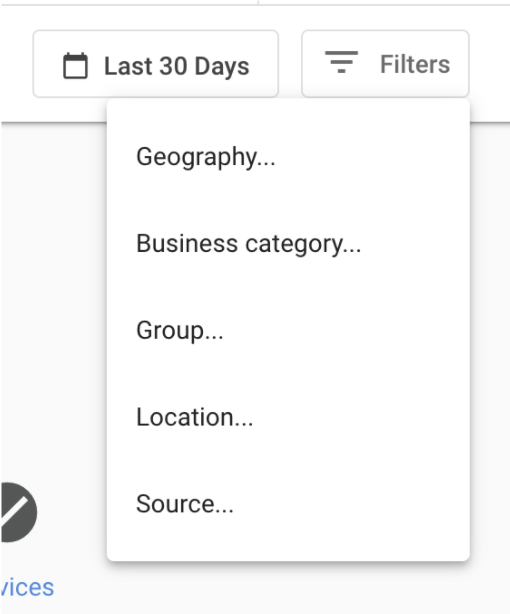This screenshot has width=510, height=614.
Task: Close the filter list via the Filters button
Action: click(385, 63)
